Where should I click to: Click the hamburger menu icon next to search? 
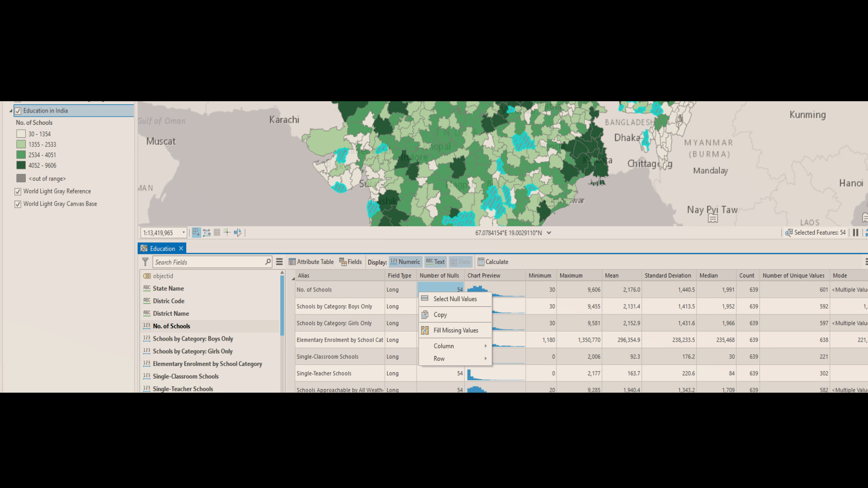(279, 261)
